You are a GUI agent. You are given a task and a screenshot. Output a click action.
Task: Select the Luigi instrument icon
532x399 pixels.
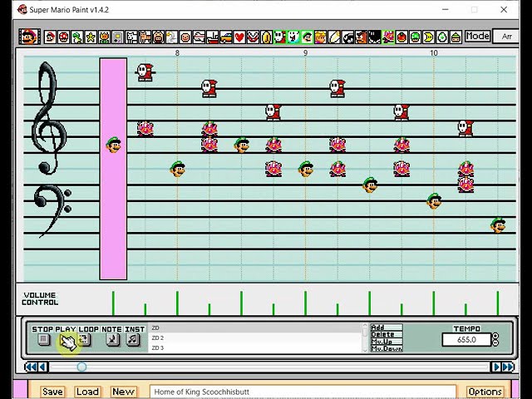tap(308, 37)
